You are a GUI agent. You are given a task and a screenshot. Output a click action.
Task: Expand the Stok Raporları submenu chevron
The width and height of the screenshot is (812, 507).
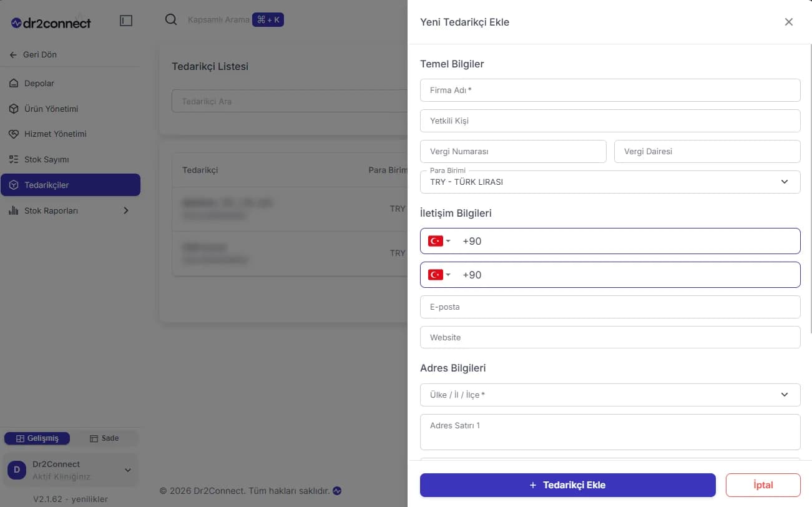coord(125,211)
